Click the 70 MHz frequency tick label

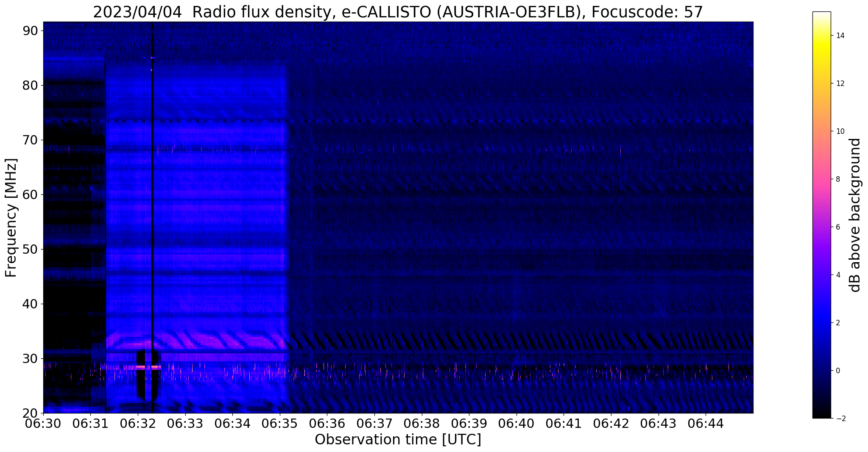tap(30, 140)
